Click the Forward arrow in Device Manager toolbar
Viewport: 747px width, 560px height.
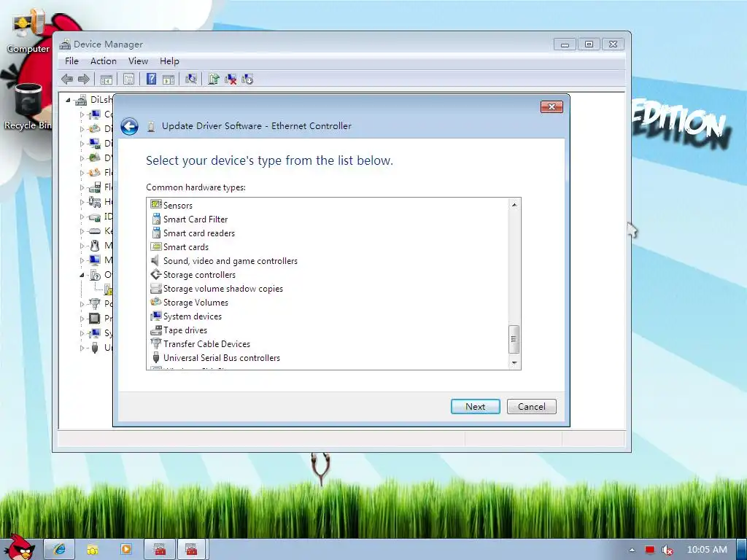(x=84, y=79)
